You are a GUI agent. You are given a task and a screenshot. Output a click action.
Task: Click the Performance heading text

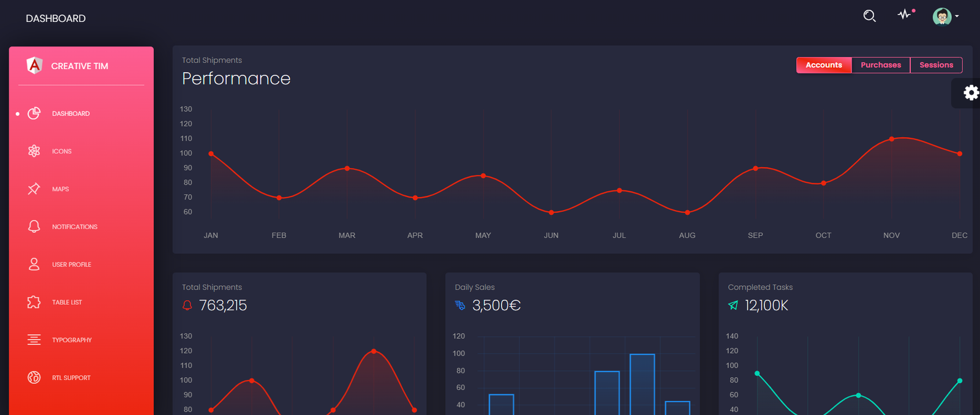[236, 78]
